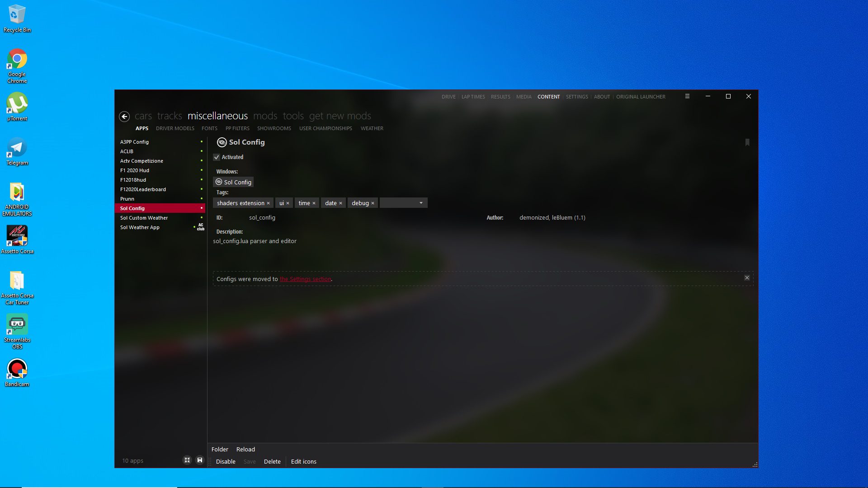Open Assetto Corsa Car Tuner icon
Viewport: 868px width, 488px height.
17,288
